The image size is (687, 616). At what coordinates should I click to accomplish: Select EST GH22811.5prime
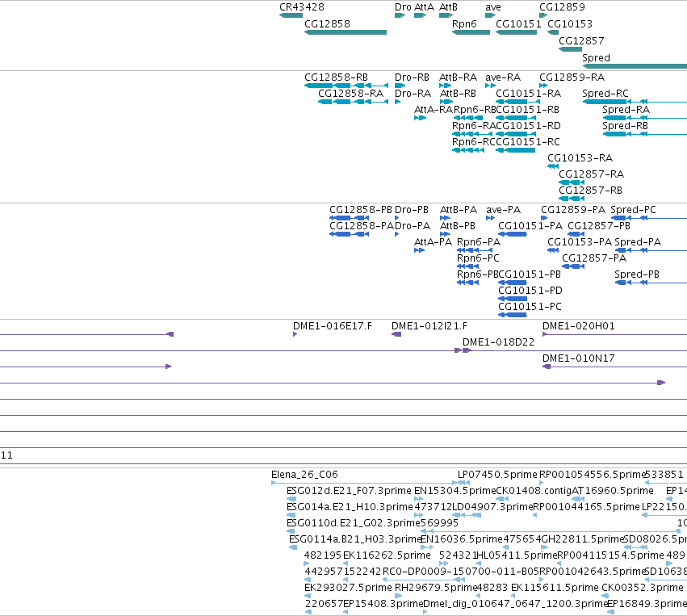tap(545, 547)
